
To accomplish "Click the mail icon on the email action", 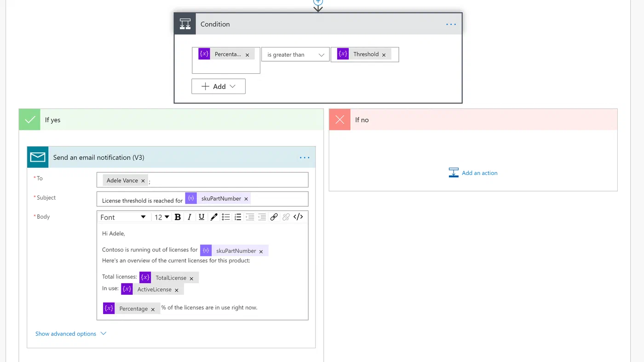I will pos(38,157).
